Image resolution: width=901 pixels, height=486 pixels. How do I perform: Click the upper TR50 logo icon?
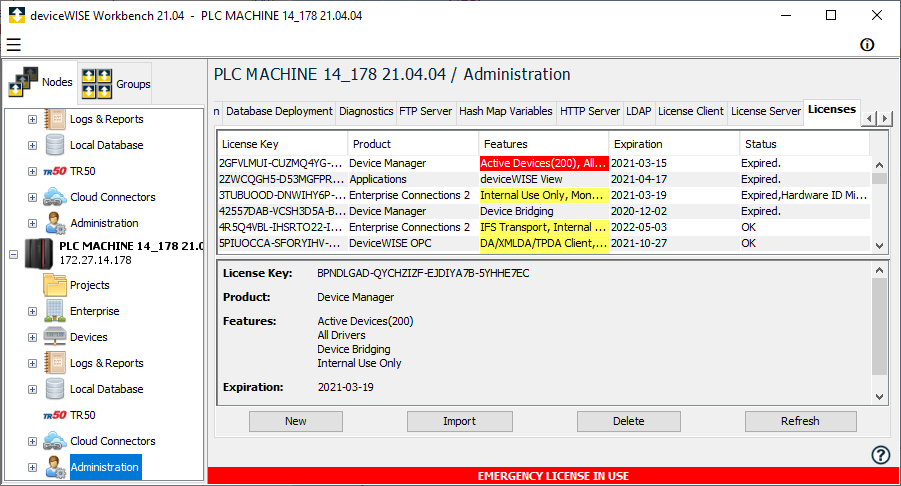pyautogui.click(x=55, y=171)
